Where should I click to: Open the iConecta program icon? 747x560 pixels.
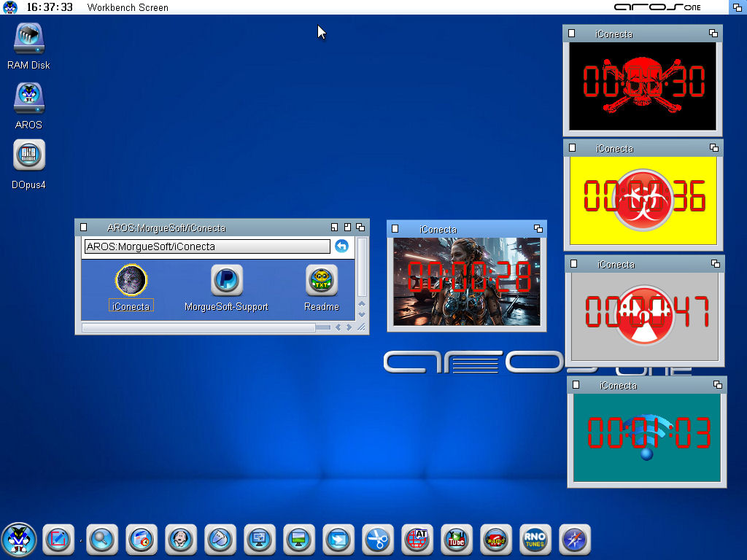131,280
